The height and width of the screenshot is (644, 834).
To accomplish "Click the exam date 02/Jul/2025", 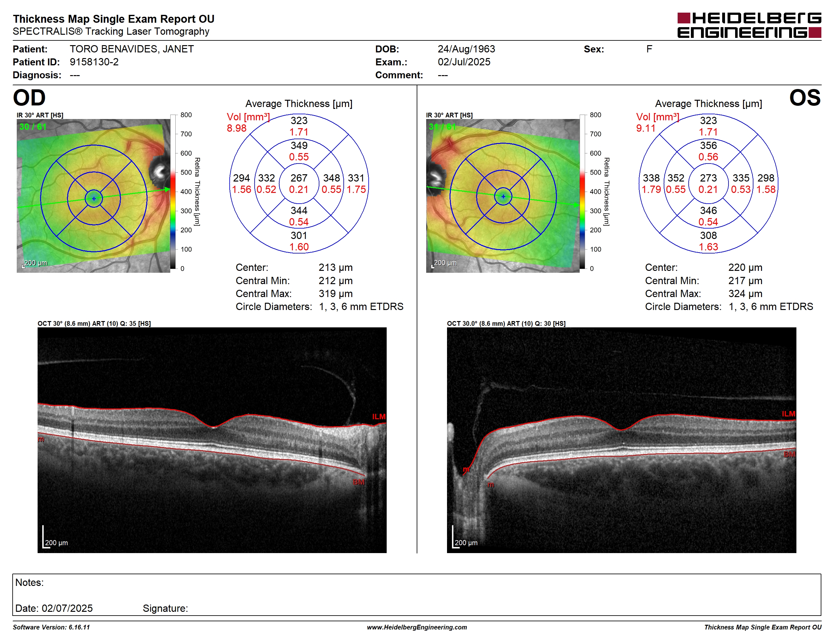I will click(x=463, y=62).
